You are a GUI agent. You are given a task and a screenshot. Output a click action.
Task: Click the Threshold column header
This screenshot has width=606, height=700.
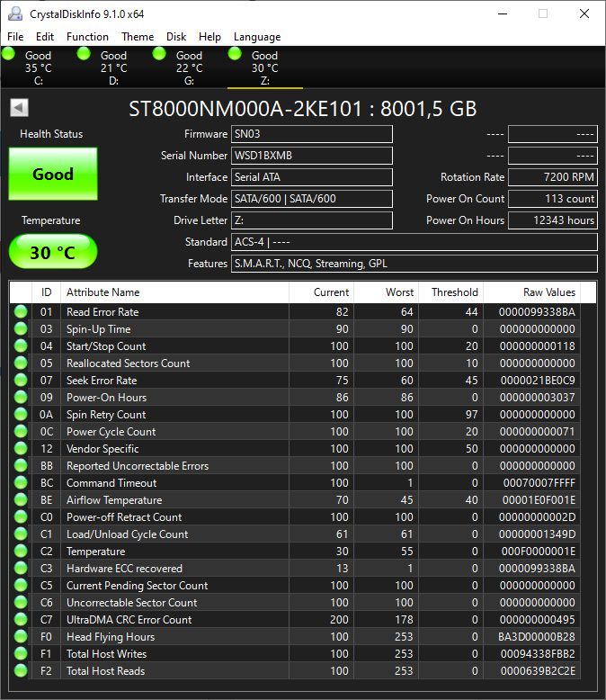450,292
